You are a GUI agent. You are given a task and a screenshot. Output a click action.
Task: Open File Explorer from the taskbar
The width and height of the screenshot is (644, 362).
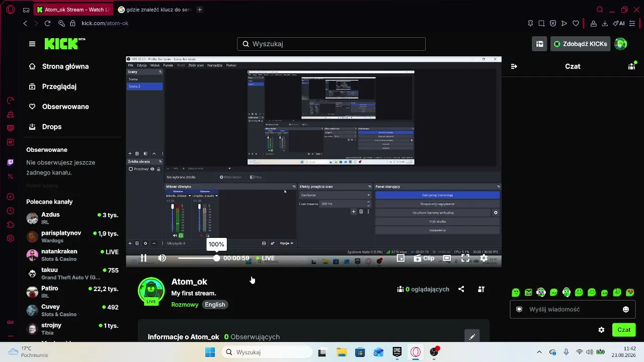341,352
